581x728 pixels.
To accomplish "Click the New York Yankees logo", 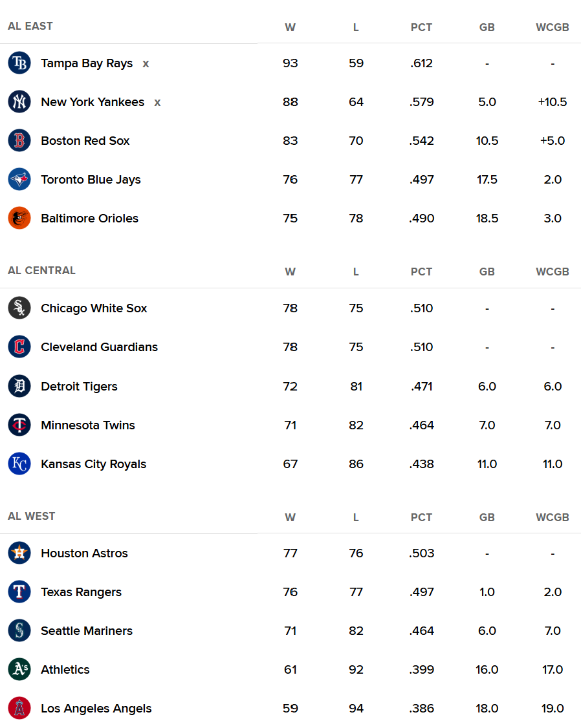I will point(19,102).
